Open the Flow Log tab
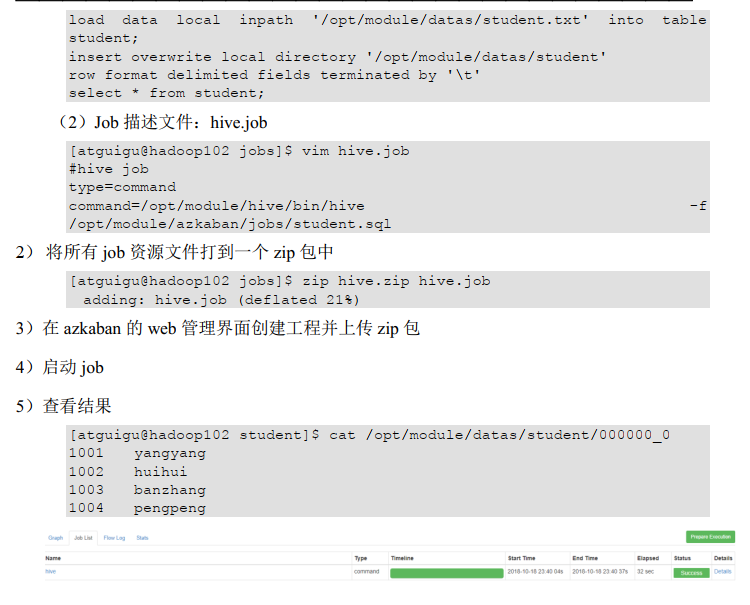 114,538
